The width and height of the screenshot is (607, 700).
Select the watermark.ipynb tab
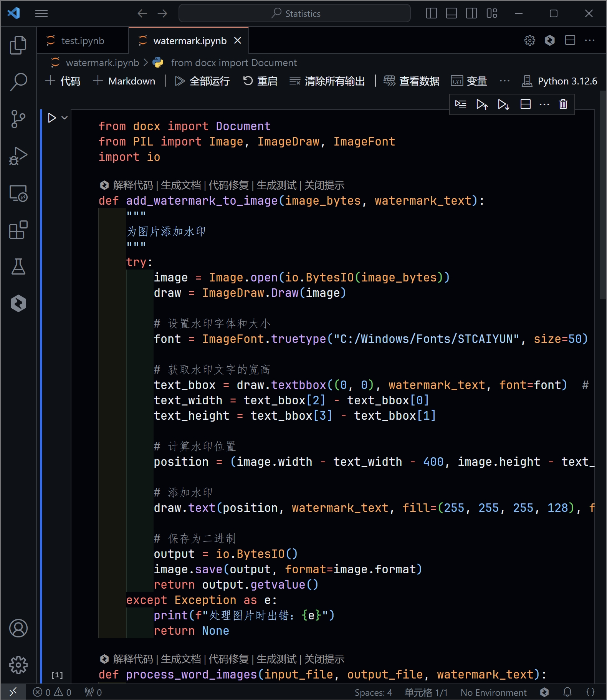click(190, 41)
